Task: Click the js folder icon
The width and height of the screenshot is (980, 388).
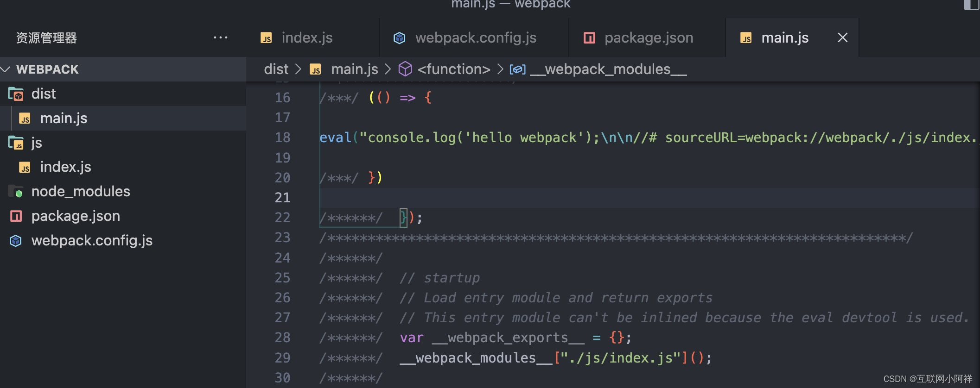Action: (x=16, y=143)
